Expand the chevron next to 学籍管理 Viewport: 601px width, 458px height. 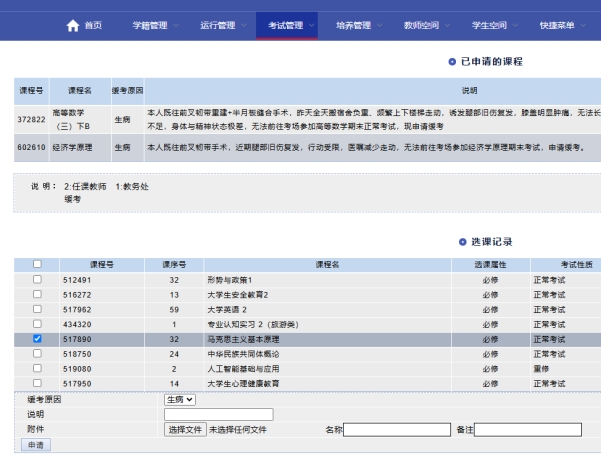point(176,25)
